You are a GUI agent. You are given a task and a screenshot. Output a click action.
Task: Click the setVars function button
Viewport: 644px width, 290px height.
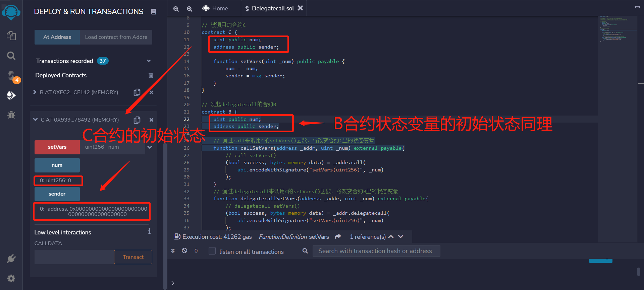(57, 147)
